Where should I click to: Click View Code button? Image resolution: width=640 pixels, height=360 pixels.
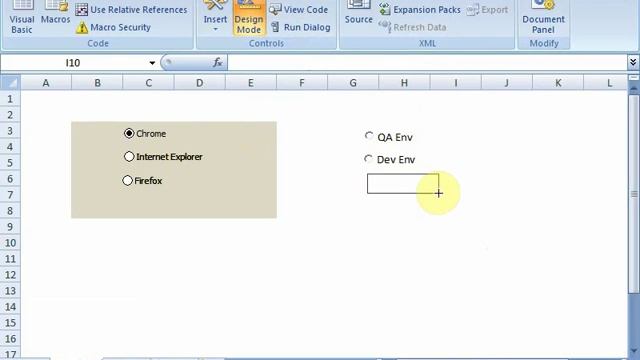pyautogui.click(x=299, y=9)
